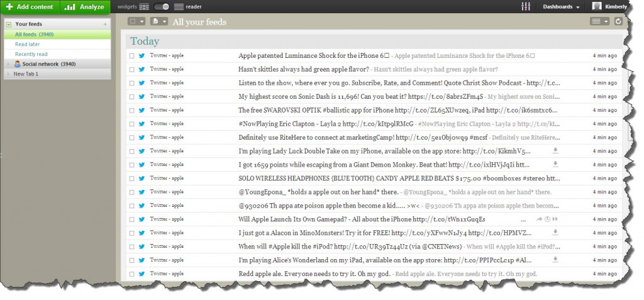Click Twitter icon on @YoungEpona_ row
Viewport: 644px width, 300px height.
[x=142, y=192]
